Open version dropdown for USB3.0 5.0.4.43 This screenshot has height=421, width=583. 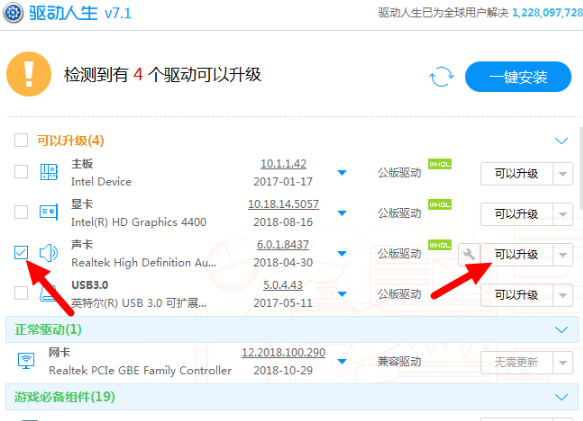coord(342,294)
